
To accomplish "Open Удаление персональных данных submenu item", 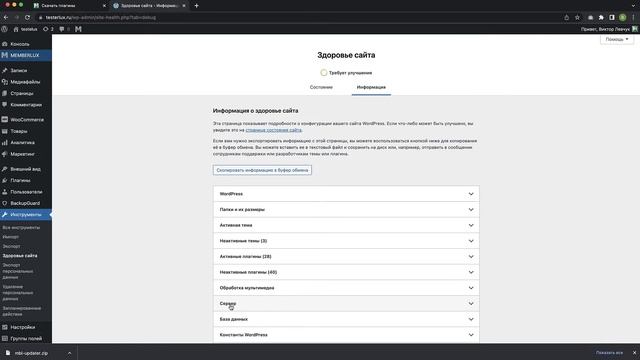I will 18,293.
